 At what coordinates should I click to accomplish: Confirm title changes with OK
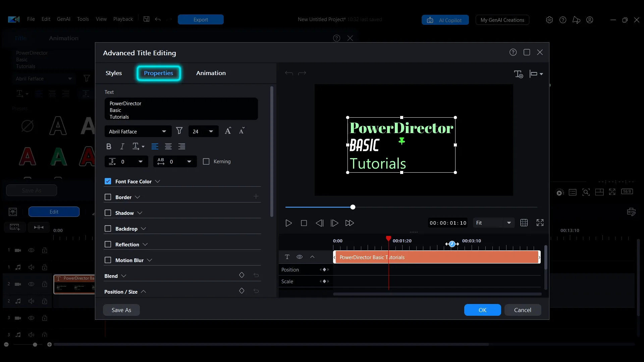(x=482, y=310)
